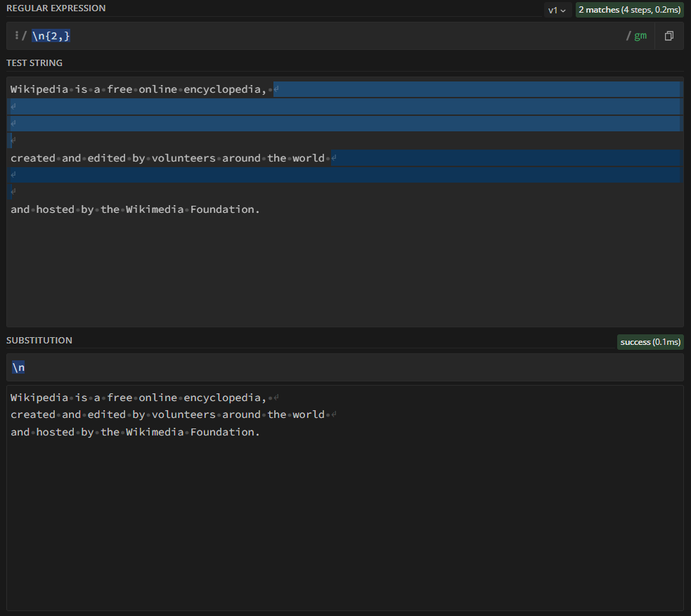Click the success substitution badge

650,342
